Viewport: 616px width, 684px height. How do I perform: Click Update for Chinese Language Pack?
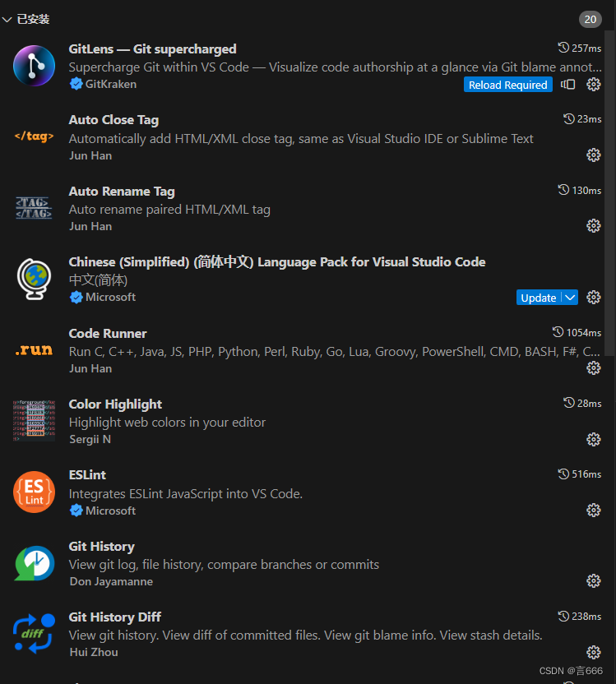coord(539,298)
